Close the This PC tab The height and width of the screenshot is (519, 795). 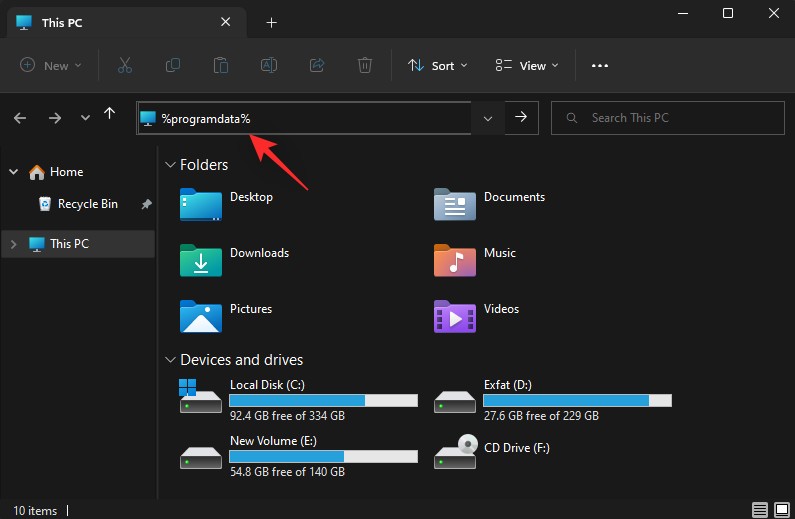point(226,22)
